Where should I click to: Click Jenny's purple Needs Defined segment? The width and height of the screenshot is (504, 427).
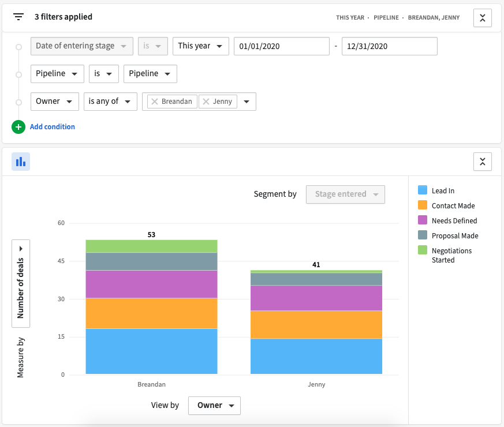click(x=316, y=298)
